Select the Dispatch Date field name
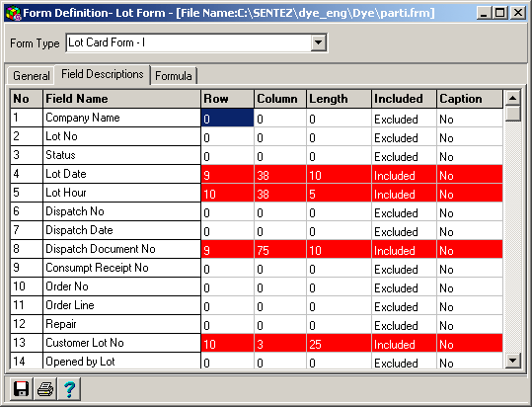532x407 pixels. 121,230
